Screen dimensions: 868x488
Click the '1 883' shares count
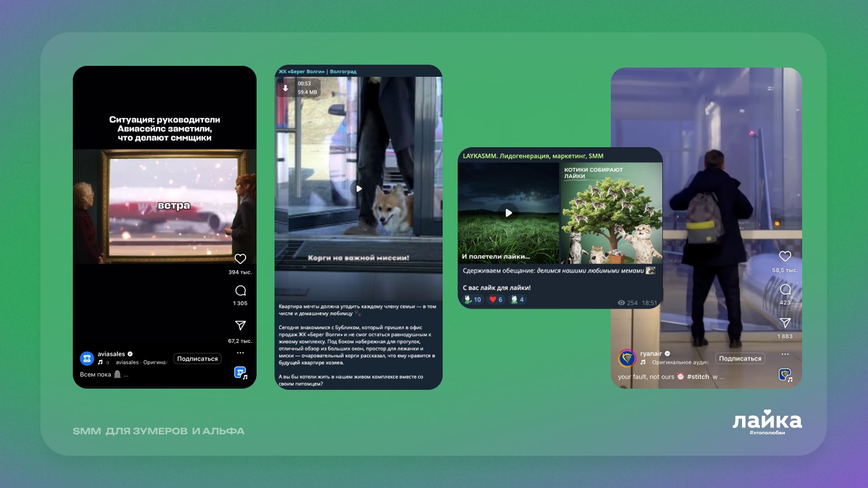tap(785, 336)
